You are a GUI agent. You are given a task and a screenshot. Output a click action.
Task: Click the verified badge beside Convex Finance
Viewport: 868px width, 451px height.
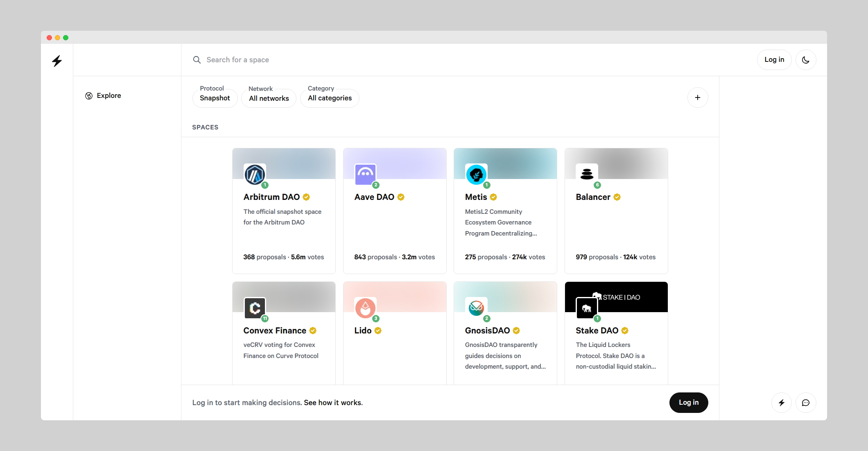click(313, 331)
